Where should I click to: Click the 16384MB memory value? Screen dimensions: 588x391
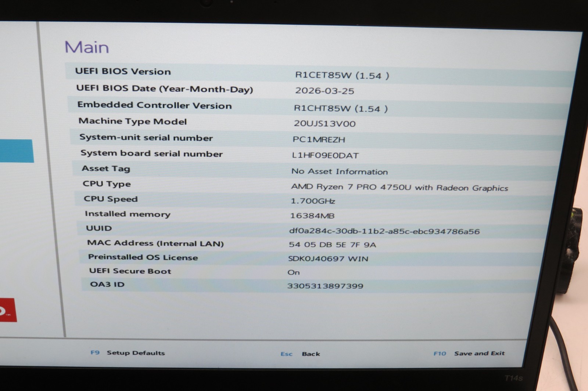312,216
